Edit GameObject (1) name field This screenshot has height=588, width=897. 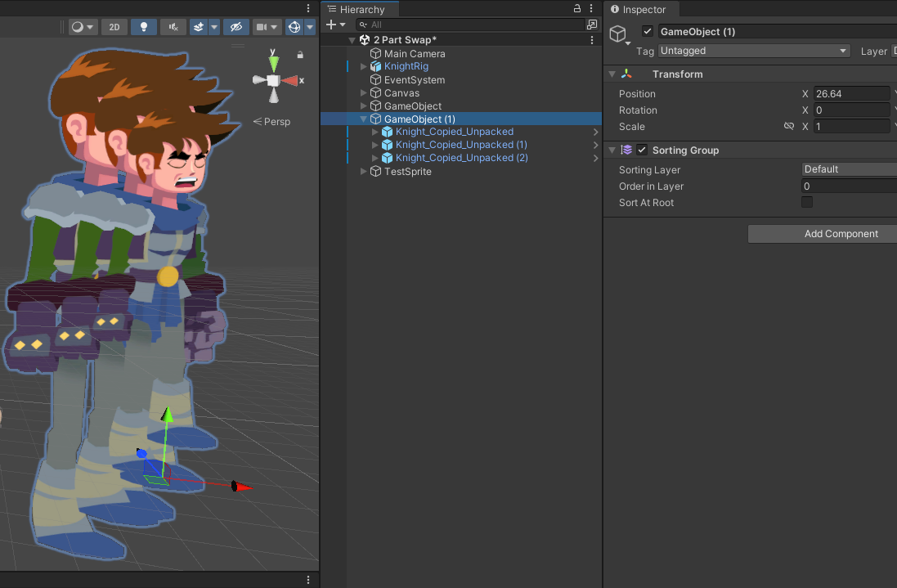pyautogui.click(x=778, y=31)
